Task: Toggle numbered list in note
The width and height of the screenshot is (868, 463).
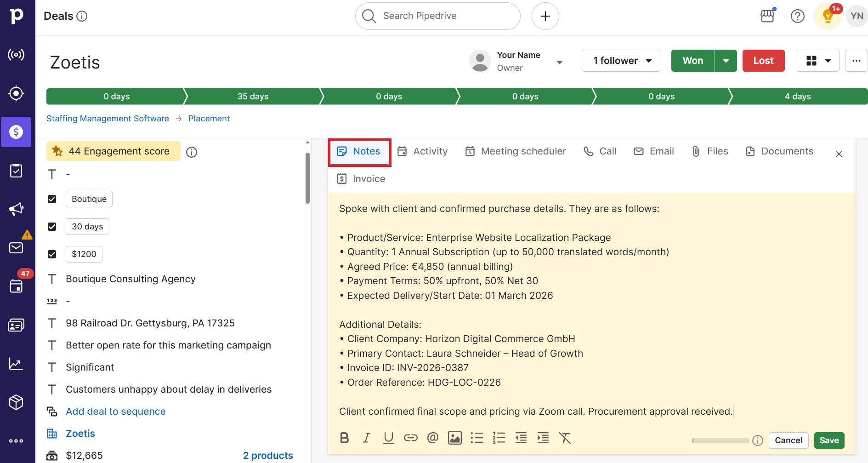Action: click(x=499, y=438)
